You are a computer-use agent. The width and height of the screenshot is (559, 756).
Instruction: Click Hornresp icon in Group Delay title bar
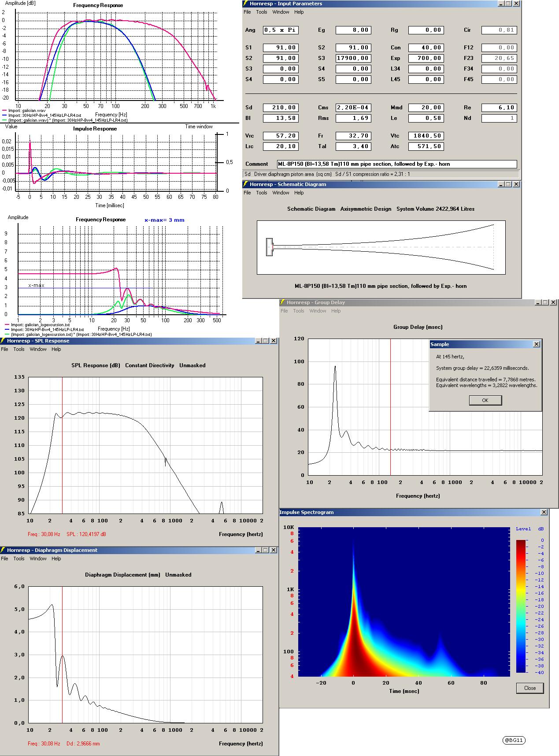point(282,302)
